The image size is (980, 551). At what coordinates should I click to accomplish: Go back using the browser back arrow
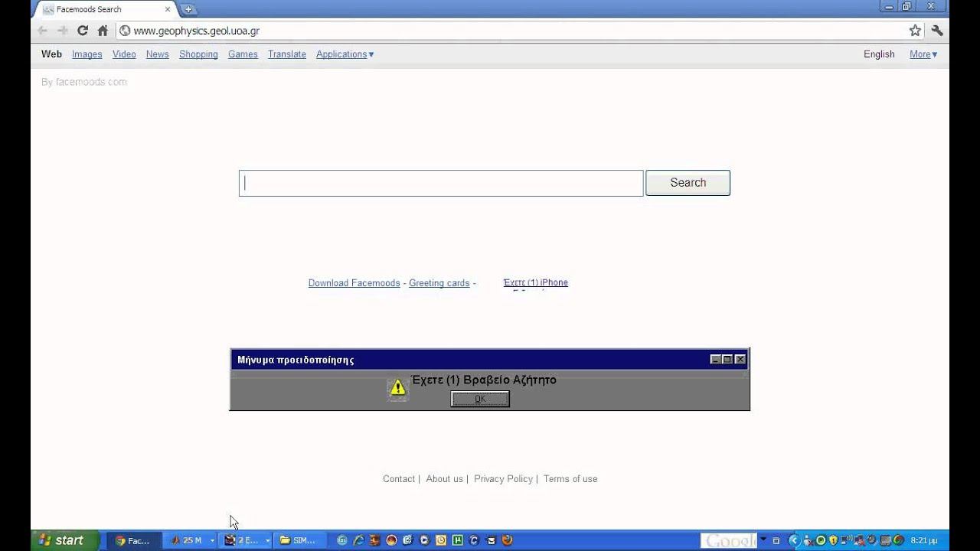(43, 31)
